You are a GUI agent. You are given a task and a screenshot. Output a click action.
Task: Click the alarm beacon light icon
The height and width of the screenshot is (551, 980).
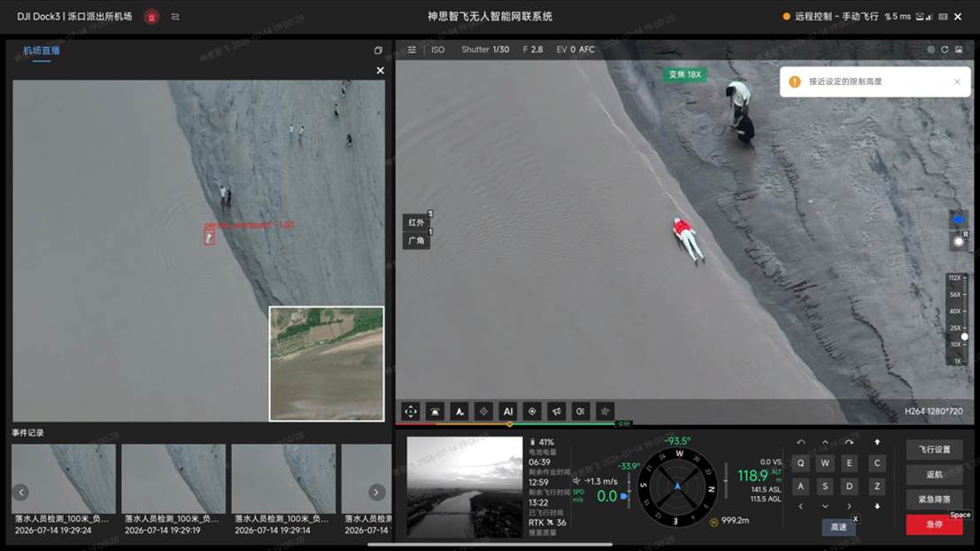click(x=435, y=412)
